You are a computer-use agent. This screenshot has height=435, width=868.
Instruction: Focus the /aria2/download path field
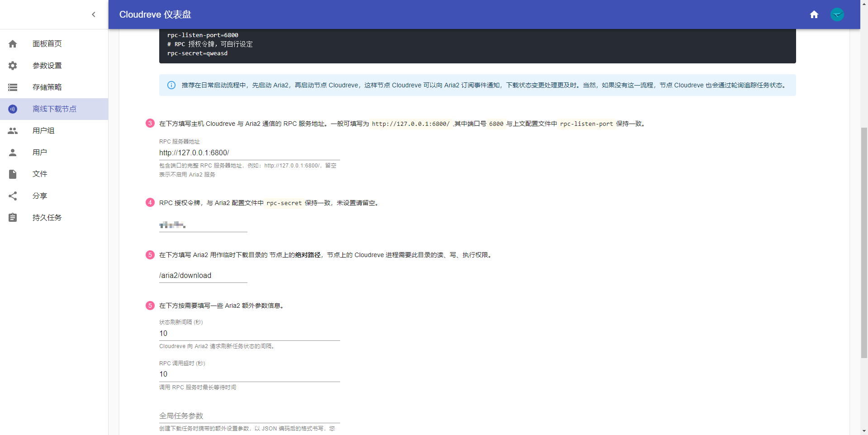[x=203, y=276]
